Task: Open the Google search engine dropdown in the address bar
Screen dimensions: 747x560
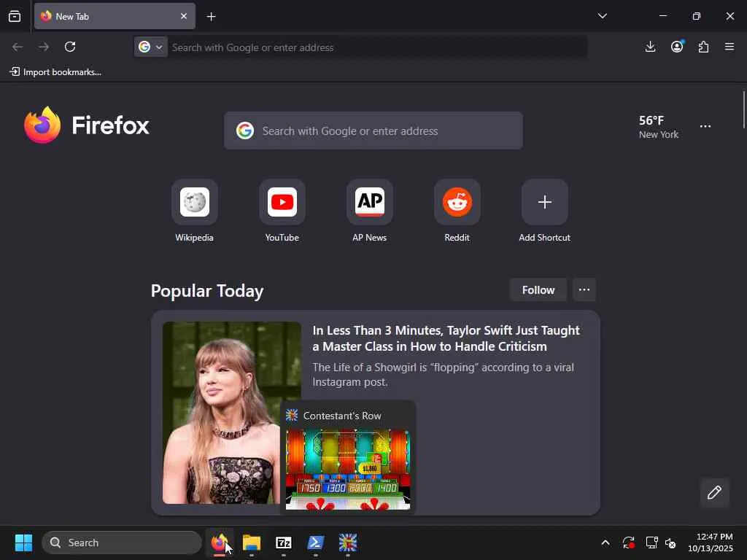Action: [x=150, y=47]
